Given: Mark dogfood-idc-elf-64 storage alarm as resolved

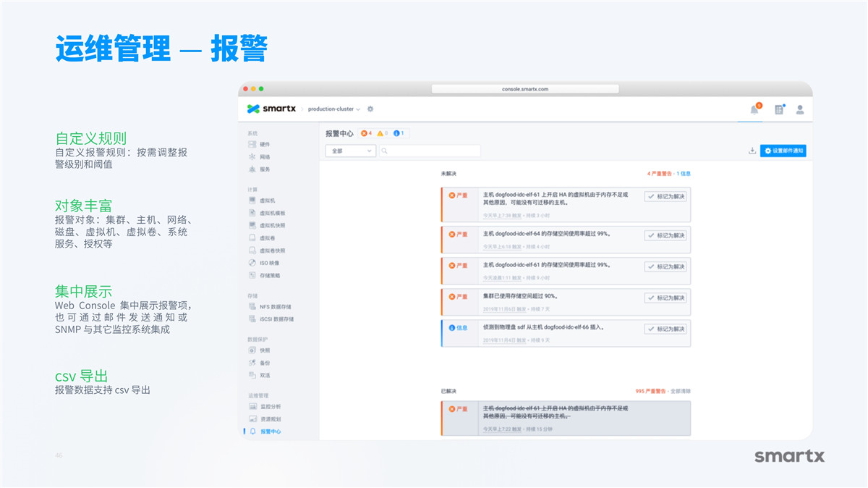Looking at the screenshot, I should point(665,235).
